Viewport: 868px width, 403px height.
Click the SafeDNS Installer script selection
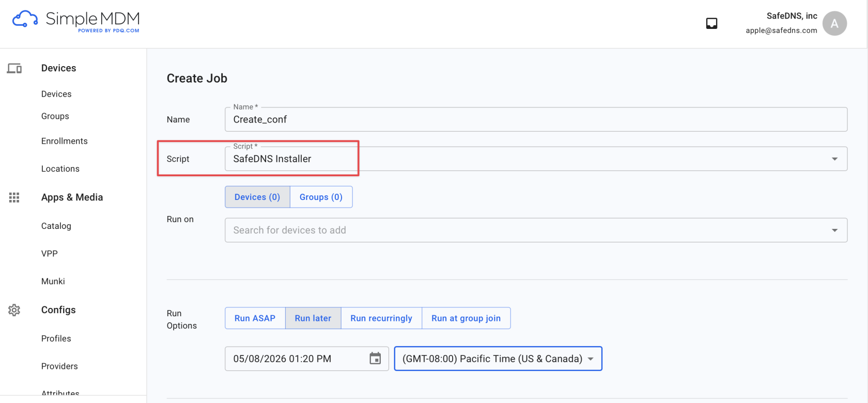pyautogui.click(x=536, y=159)
